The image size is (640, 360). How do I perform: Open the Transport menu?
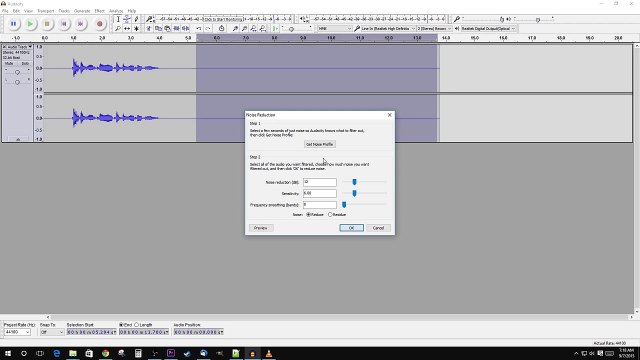coord(45,11)
